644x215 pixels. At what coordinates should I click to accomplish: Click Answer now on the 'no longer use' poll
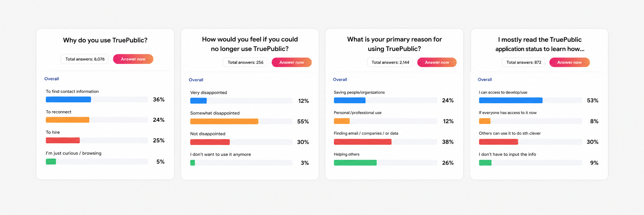point(291,62)
